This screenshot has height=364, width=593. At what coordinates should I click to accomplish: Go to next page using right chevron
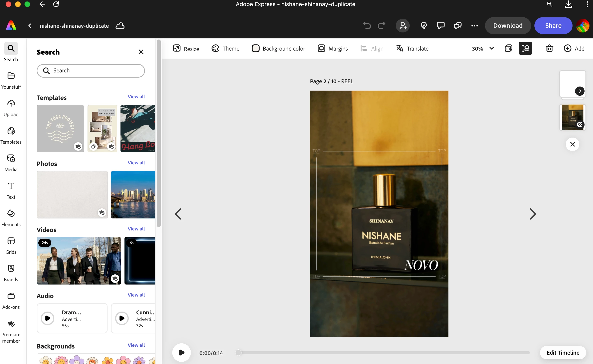533,214
